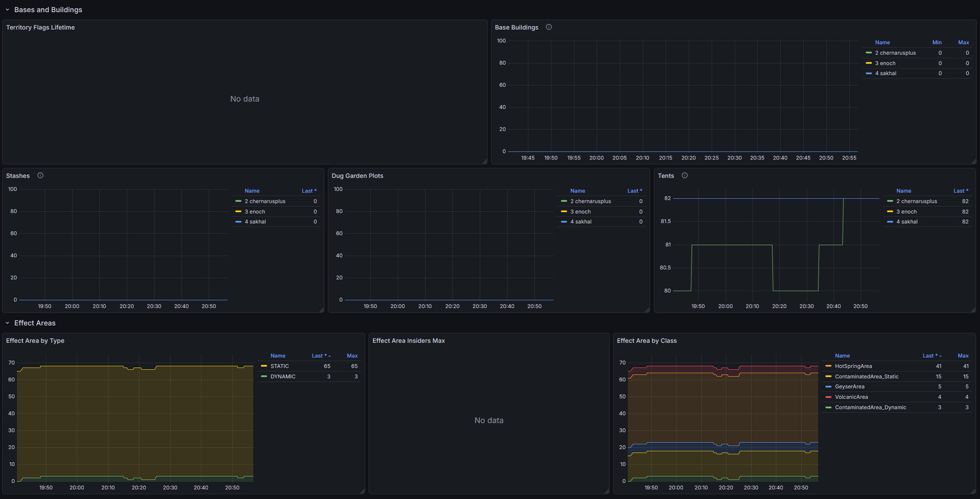
Task: Sort Effect Area by Type legend by Max
Action: (352, 356)
